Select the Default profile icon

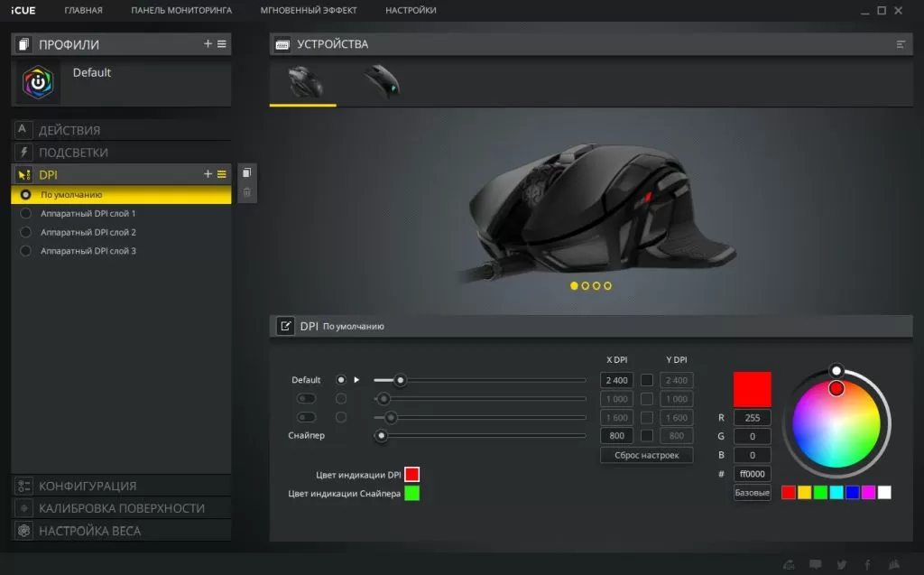coord(38,82)
